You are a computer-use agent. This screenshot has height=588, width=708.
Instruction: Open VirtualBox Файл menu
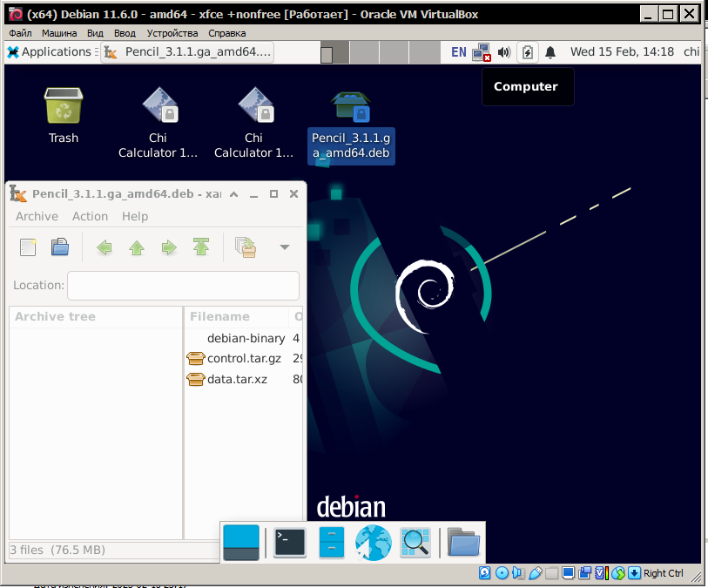tap(20, 33)
